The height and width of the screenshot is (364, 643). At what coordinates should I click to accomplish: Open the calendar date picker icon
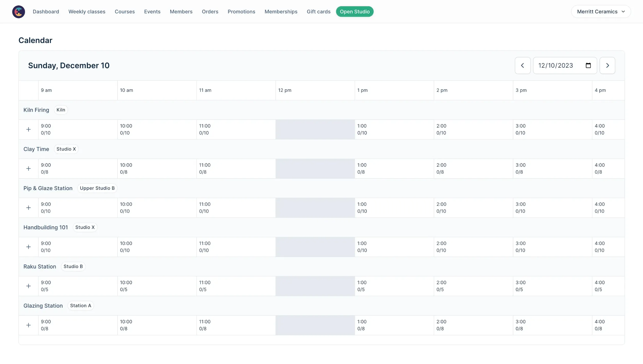click(588, 66)
